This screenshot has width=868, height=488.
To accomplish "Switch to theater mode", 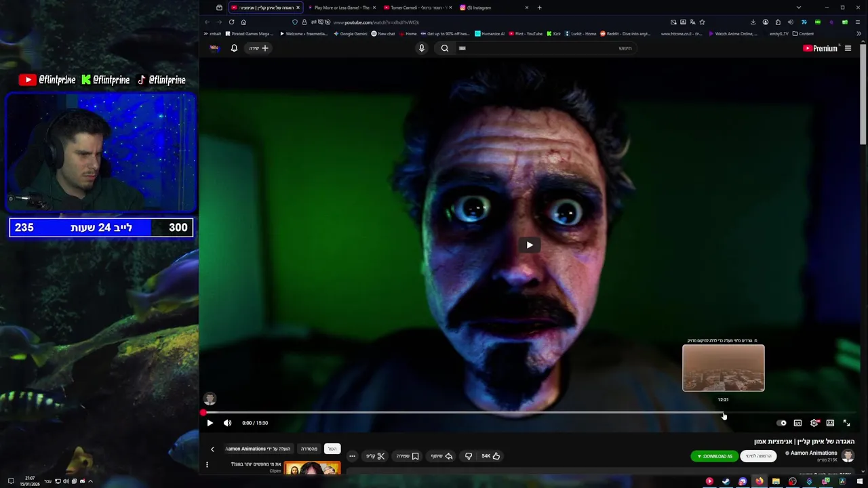I will [x=830, y=423].
